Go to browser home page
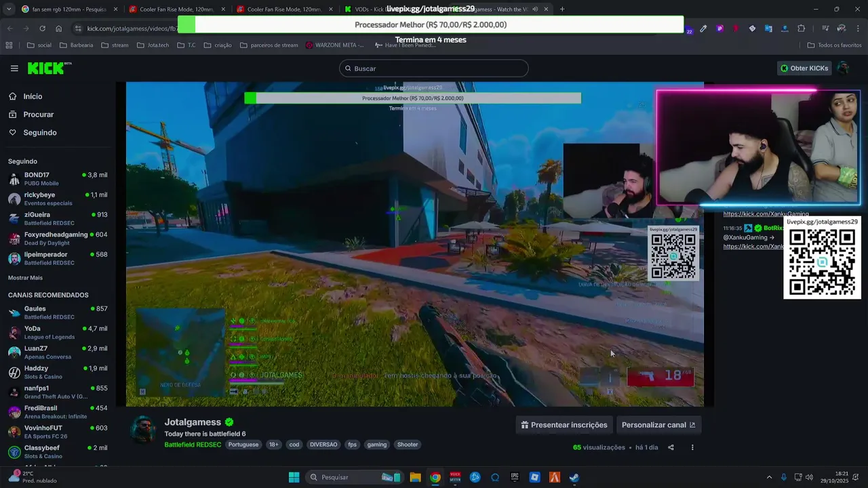The image size is (868, 488). [x=59, y=28]
